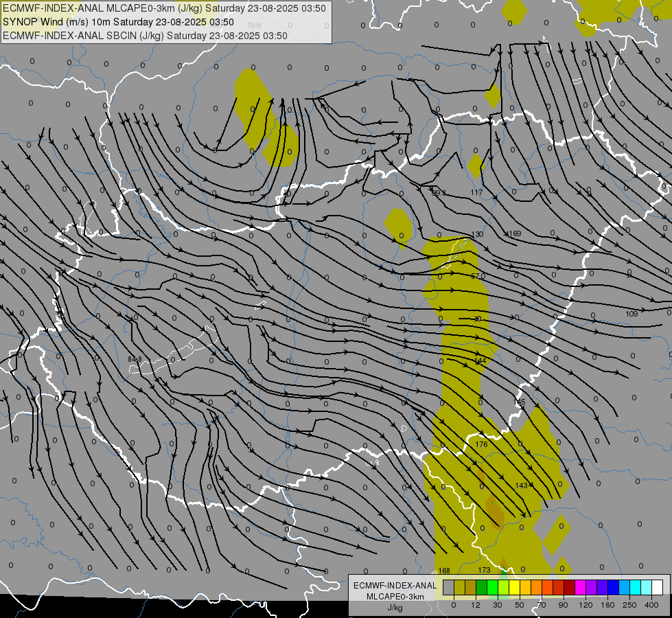
Task: Click the 90 tick label in legend
Action: click(563, 605)
